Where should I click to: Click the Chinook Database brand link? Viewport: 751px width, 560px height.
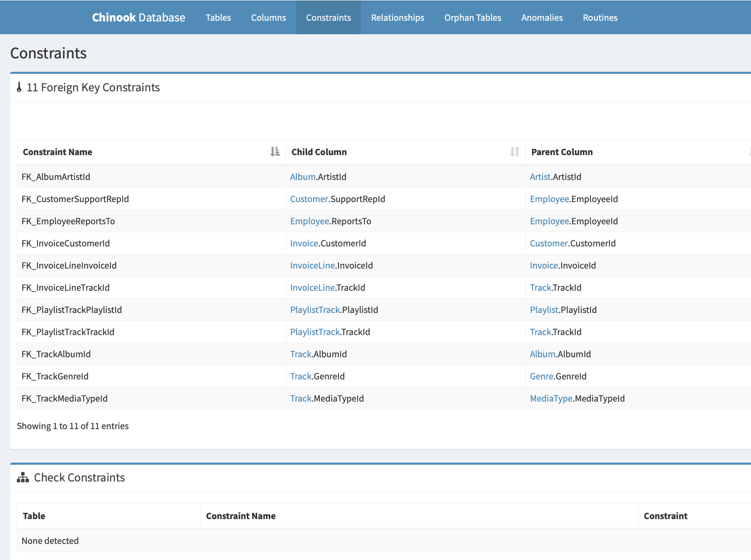point(138,17)
